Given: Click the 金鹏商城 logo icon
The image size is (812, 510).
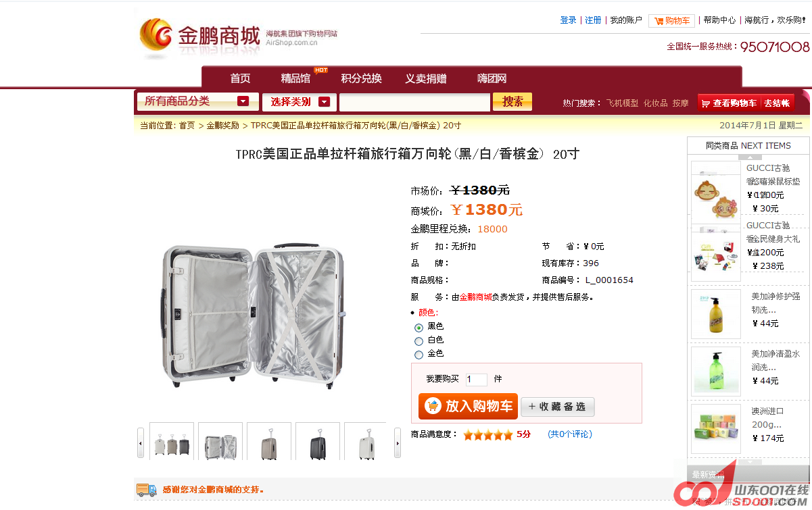Looking at the screenshot, I should pos(156,38).
